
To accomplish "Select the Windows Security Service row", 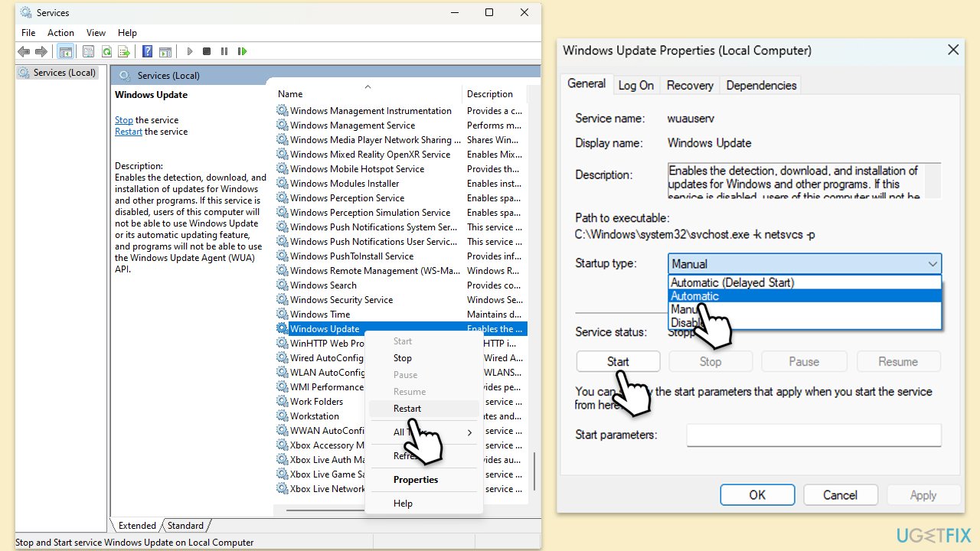I will coord(401,299).
